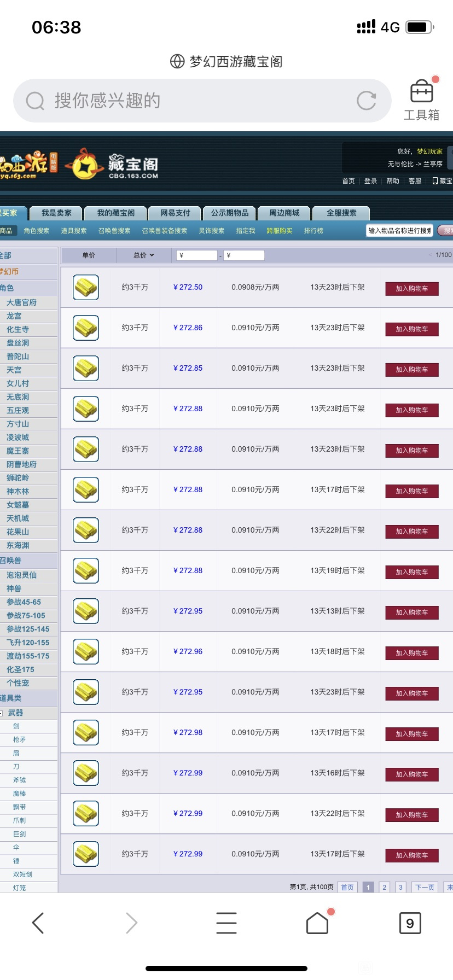Click gold icon of ¥272.88 13天19时 listing
The image size is (453, 980).
coord(86,570)
